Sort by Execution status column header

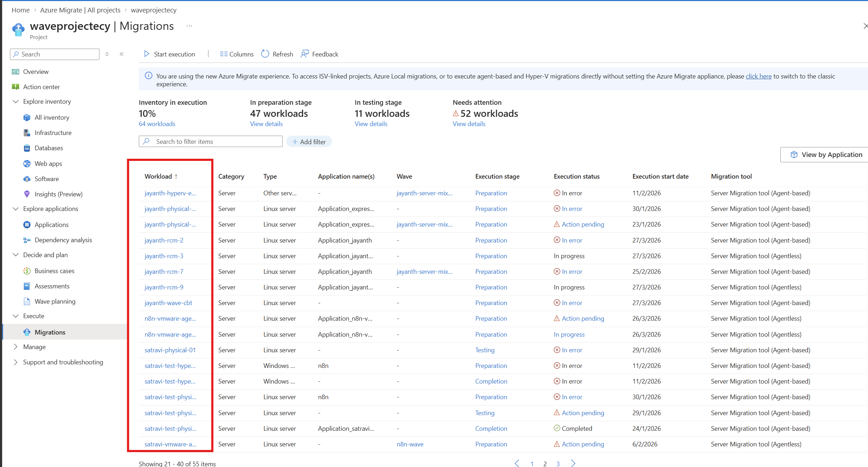click(577, 177)
